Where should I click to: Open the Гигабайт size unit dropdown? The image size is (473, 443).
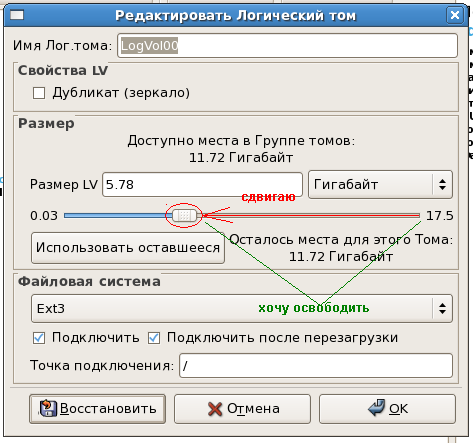tap(380, 184)
